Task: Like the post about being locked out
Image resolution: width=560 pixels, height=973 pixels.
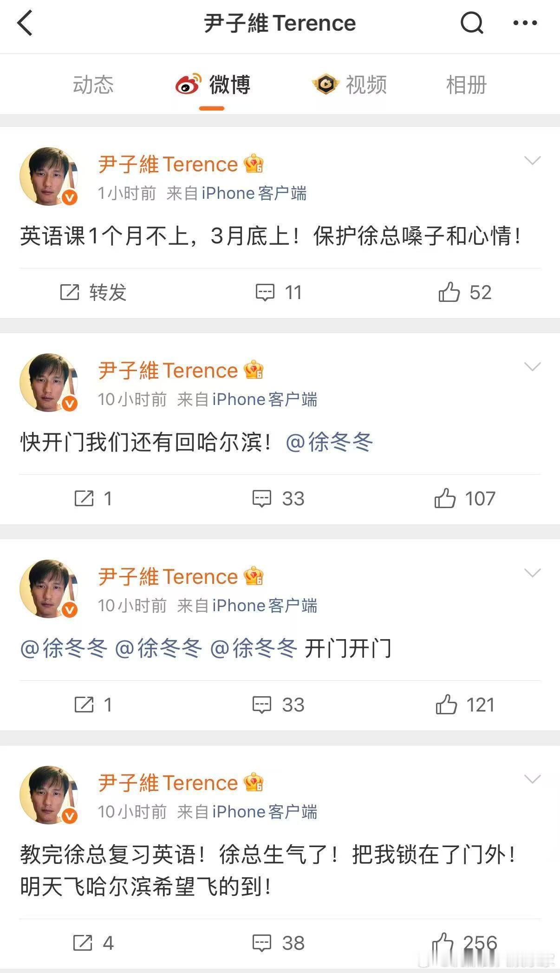Action: 447,944
